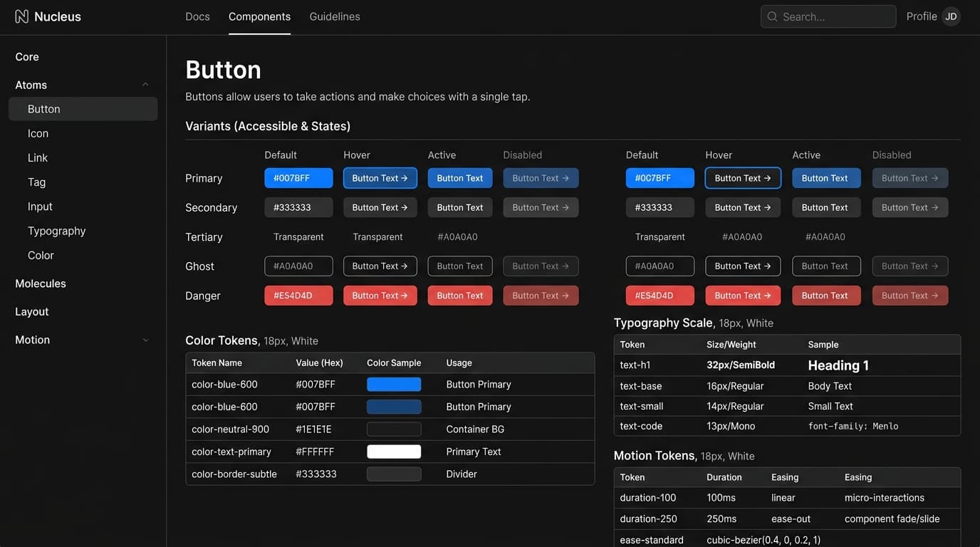Expand the Motion section chevron
980x547 pixels.
[145, 340]
